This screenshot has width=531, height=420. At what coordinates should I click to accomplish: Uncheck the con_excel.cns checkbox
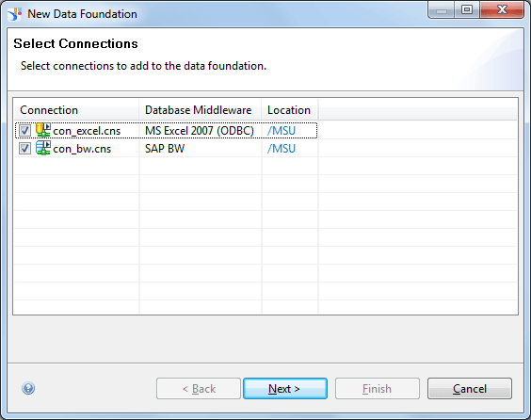(24, 130)
